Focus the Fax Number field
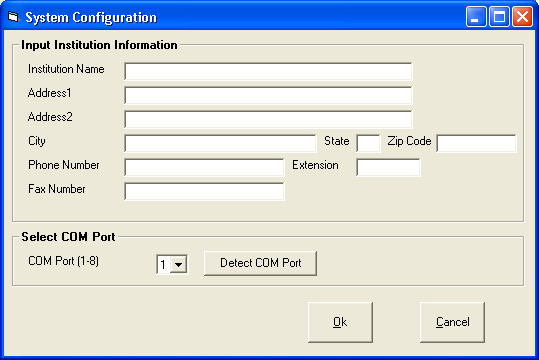The image size is (539, 360). [204, 192]
